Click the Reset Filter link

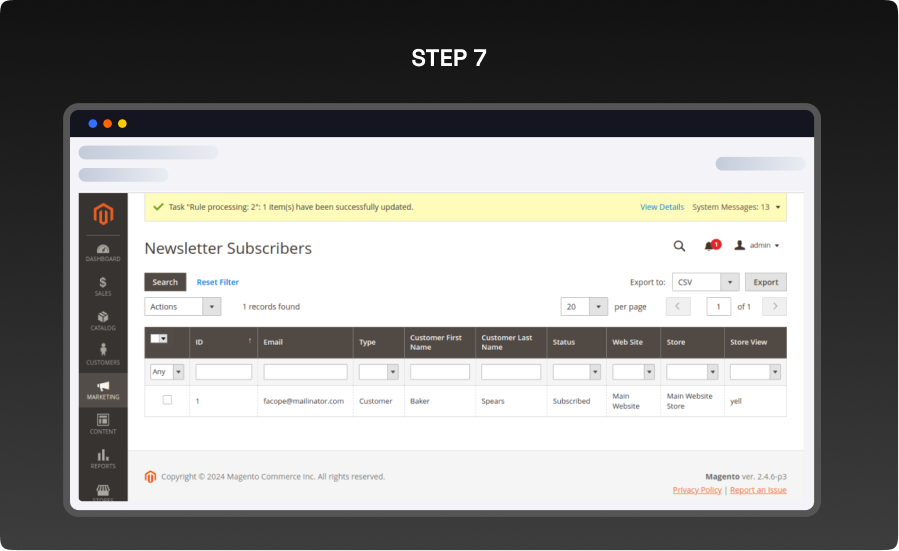point(217,282)
